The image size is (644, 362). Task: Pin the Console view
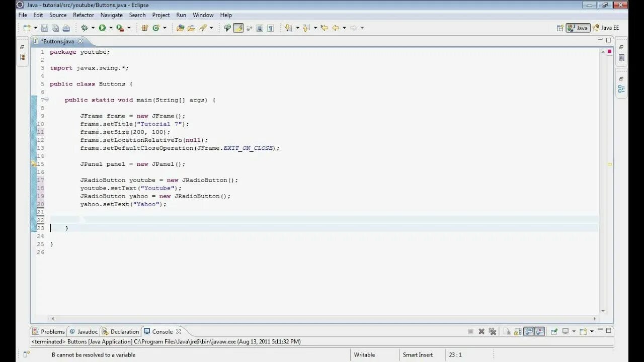pyautogui.click(x=554, y=331)
